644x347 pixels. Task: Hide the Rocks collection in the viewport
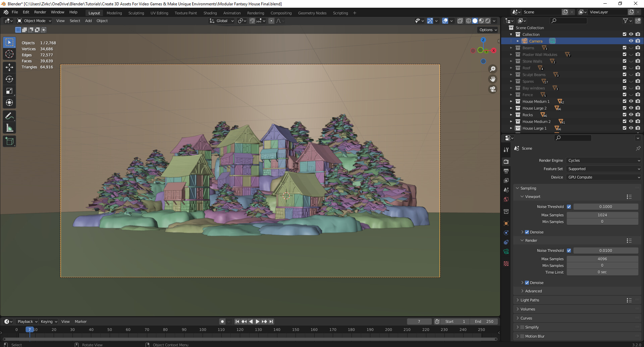631,115
